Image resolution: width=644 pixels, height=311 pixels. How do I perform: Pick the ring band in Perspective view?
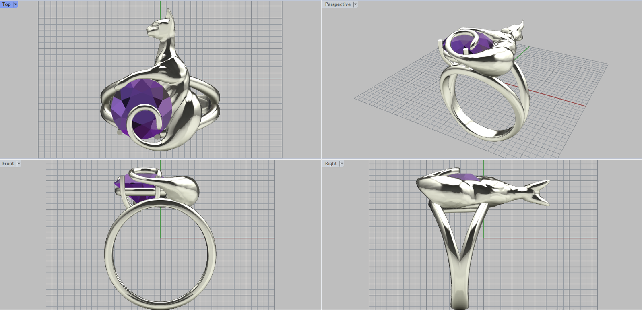pos(451,113)
